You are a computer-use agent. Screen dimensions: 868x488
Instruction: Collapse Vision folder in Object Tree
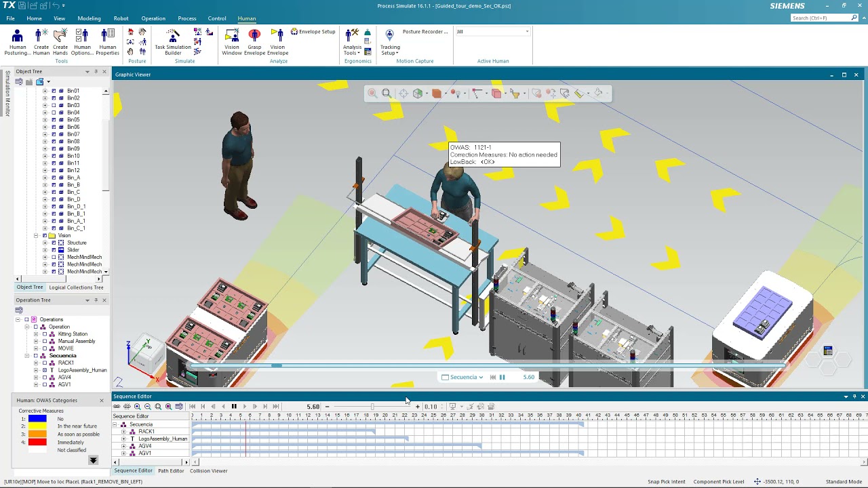(x=36, y=236)
